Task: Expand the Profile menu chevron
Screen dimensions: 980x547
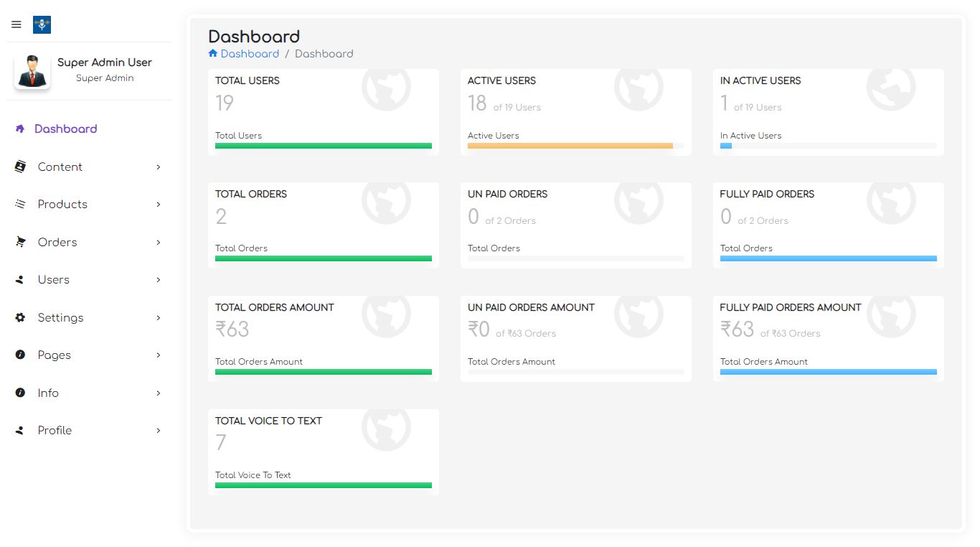Action: click(x=159, y=431)
